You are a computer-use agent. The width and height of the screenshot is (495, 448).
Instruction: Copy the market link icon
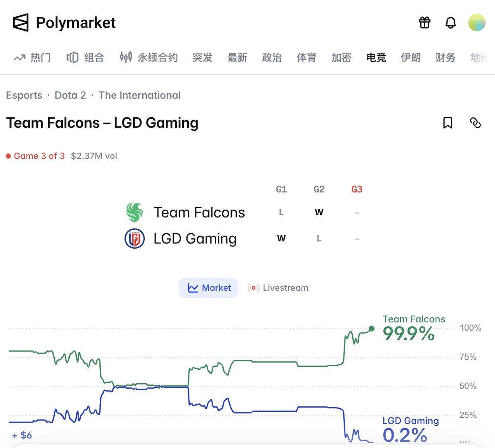pos(475,123)
